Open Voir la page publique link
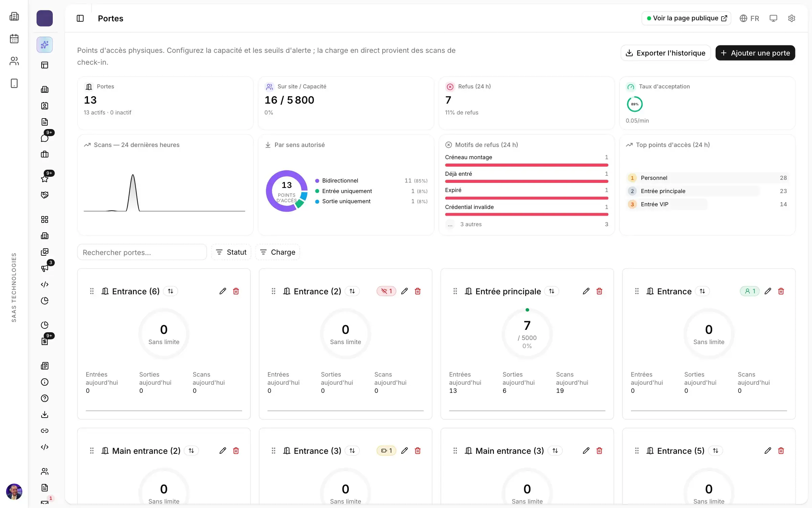812x508 pixels. pos(686,18)
